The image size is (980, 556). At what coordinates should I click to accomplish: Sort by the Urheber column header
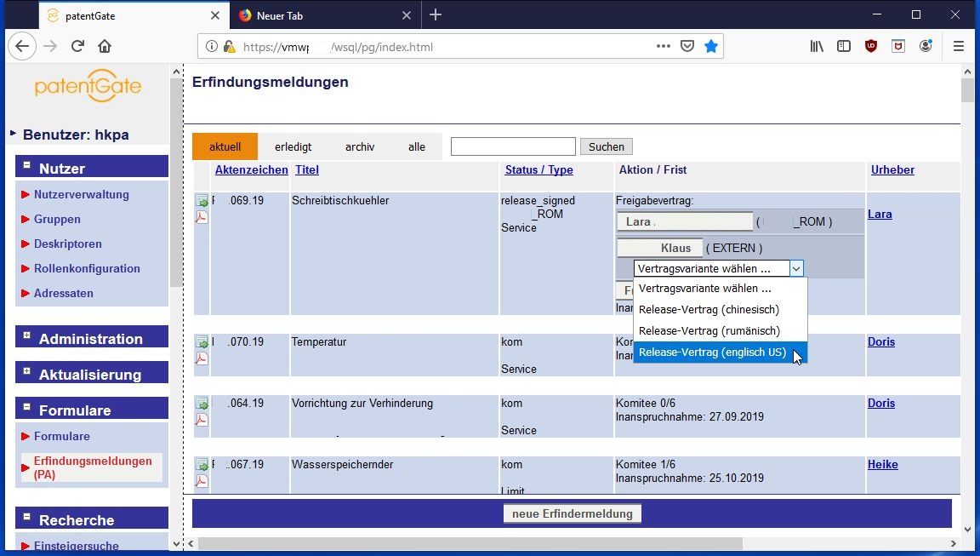pyautogui.click(x=892, y=170)
